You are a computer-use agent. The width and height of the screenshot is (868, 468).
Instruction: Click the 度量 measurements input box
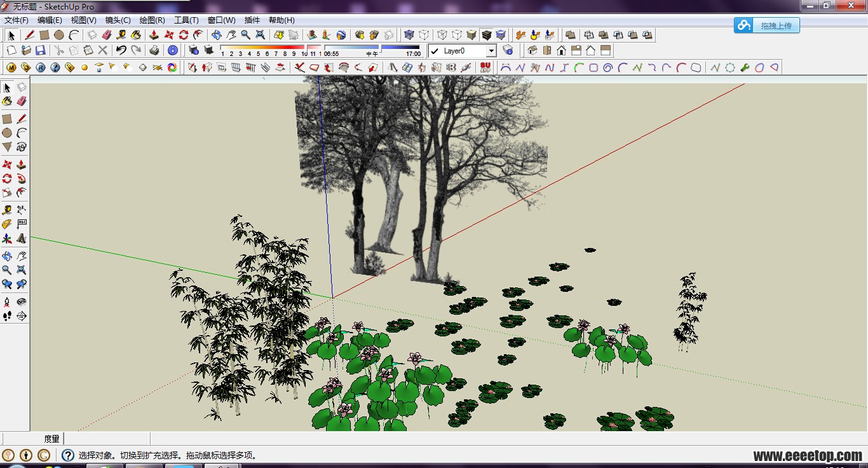coord(107,438)
